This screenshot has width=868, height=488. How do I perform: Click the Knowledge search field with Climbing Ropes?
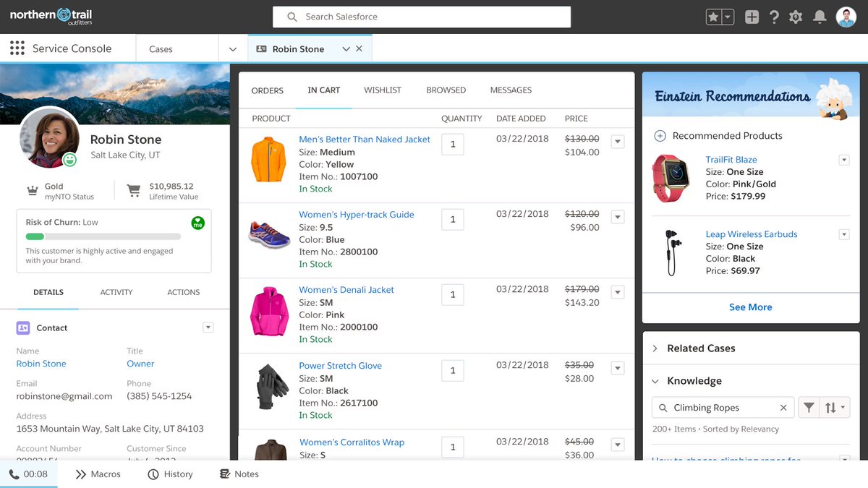pyautogui.click(x=723, y=408)
